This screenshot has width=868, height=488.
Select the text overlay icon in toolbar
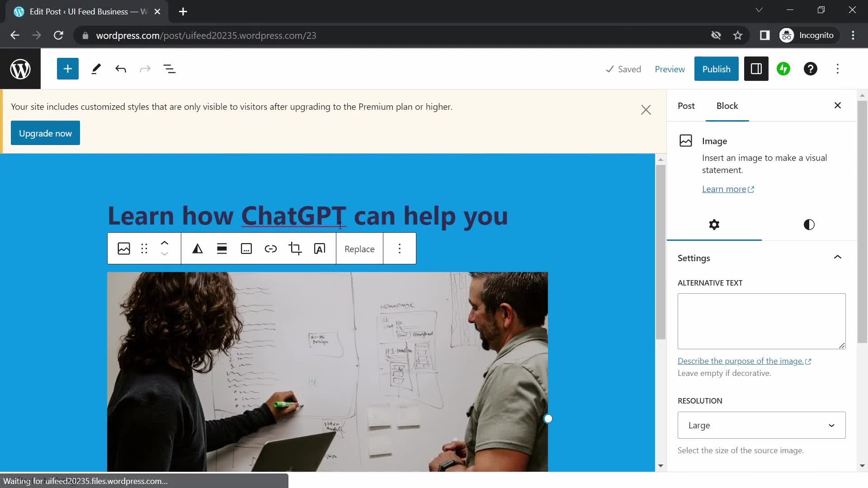click(x=320, y=249)
